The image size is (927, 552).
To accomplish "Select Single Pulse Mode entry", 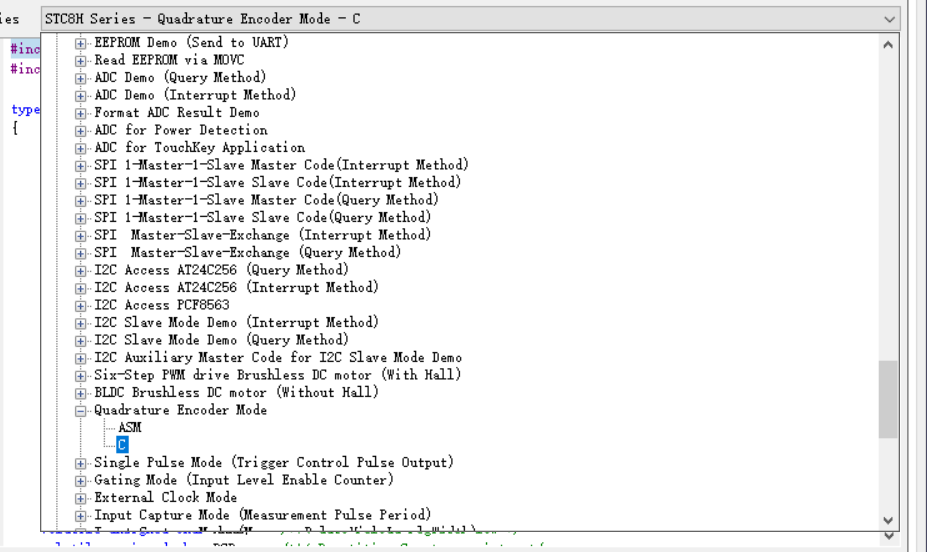I will coord(274,463).
